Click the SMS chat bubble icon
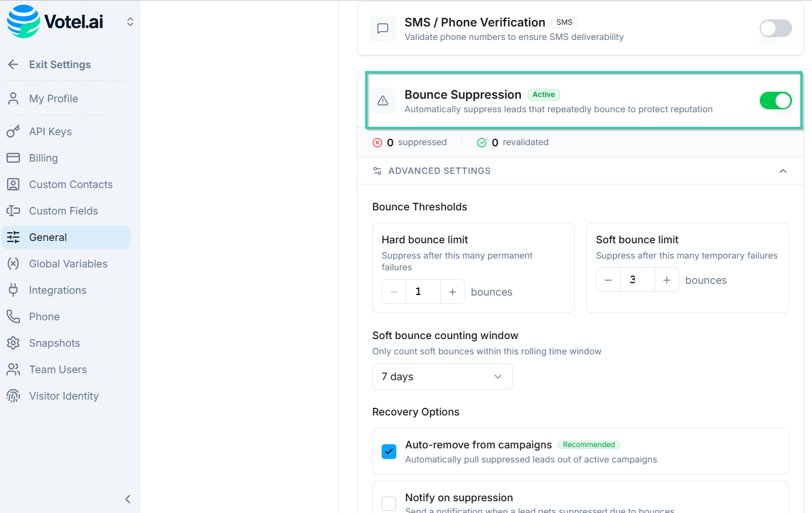The height and width of the screenshot is (513, 812). click(x=382, y=28)
